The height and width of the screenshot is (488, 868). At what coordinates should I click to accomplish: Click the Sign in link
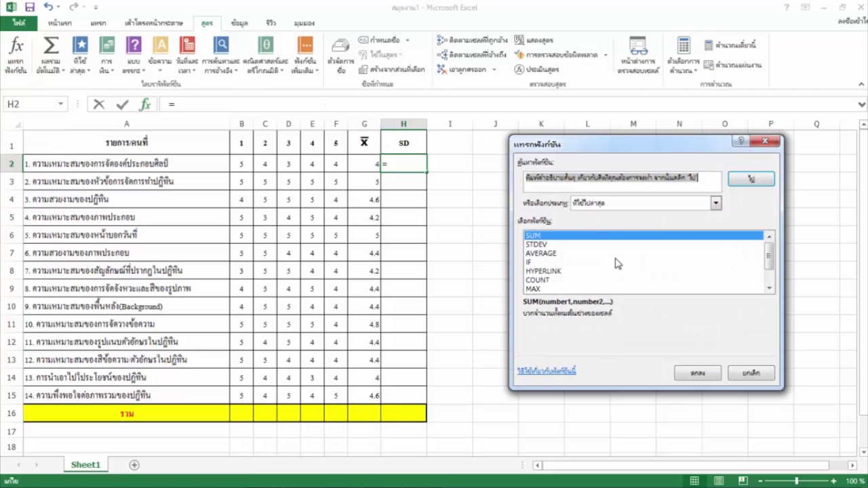click(x=852, y=22)
